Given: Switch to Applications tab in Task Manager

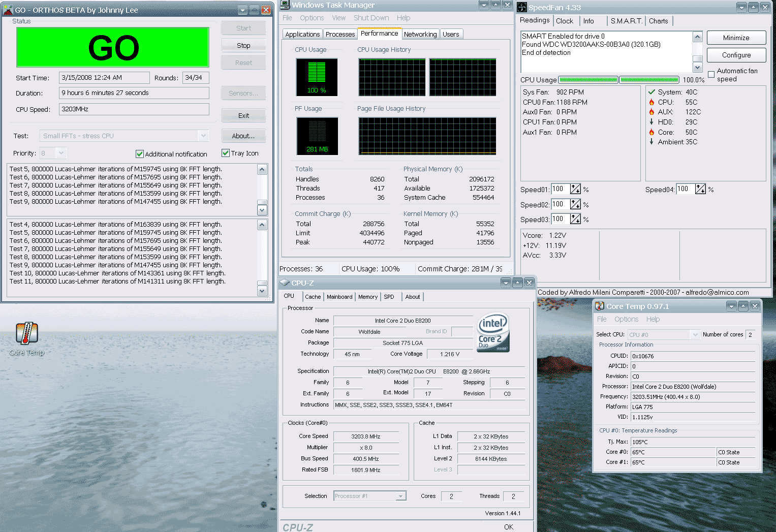Looking at the screenshot, I should [302, 34].
